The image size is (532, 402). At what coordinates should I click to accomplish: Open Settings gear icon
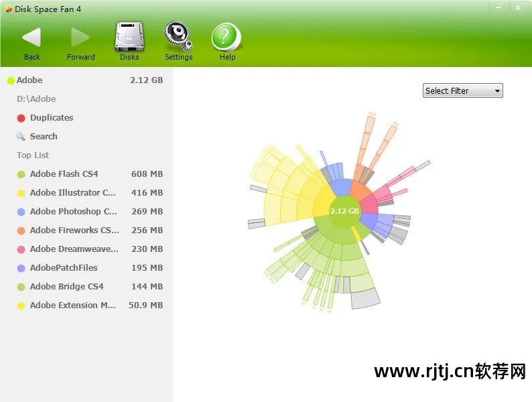pos(178,37)
